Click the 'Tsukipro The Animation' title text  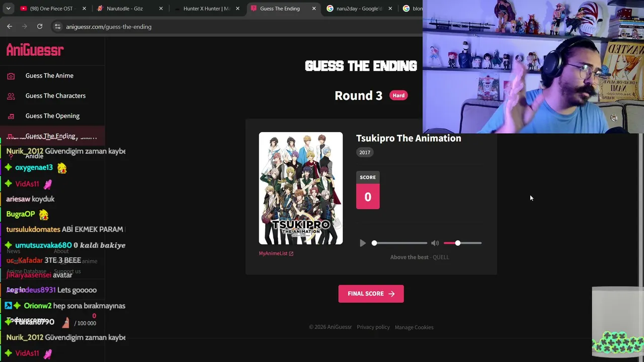pyautogui.click(x=409, y=138)
